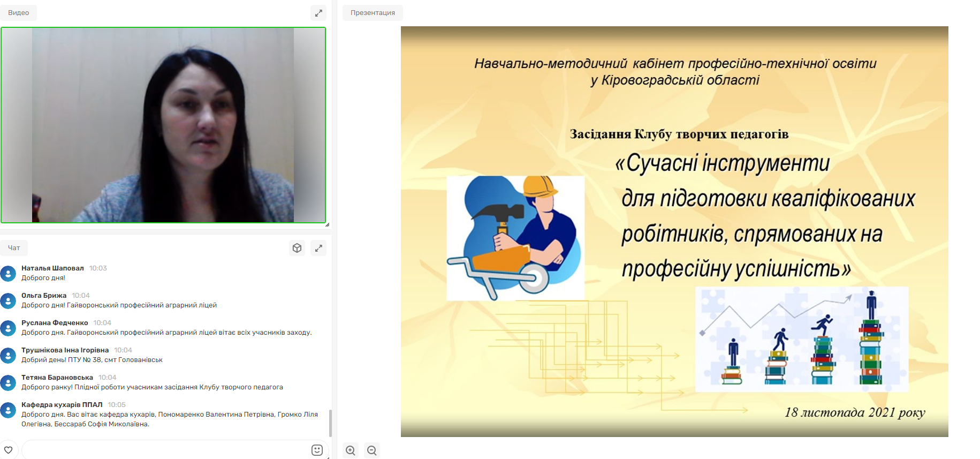Expand the video panel to fullscreen
This screenshot has width=980, height=459.
tap(318, 13)
